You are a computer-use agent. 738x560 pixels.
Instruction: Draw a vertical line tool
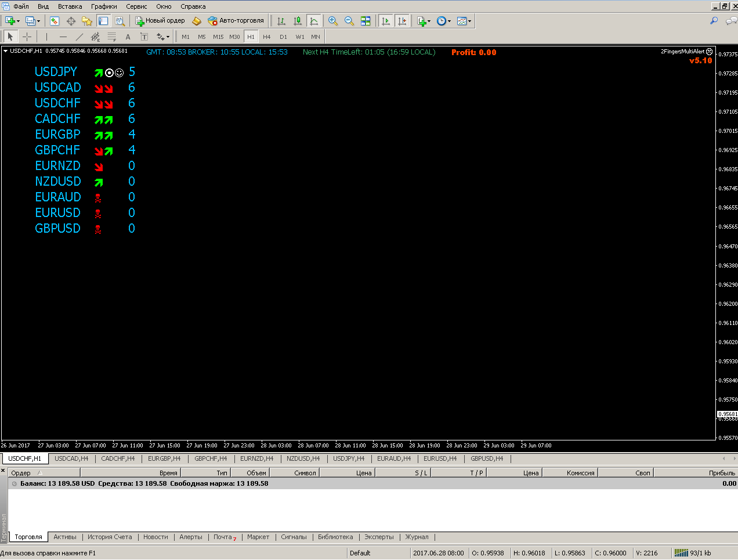(x=47, y=37)
